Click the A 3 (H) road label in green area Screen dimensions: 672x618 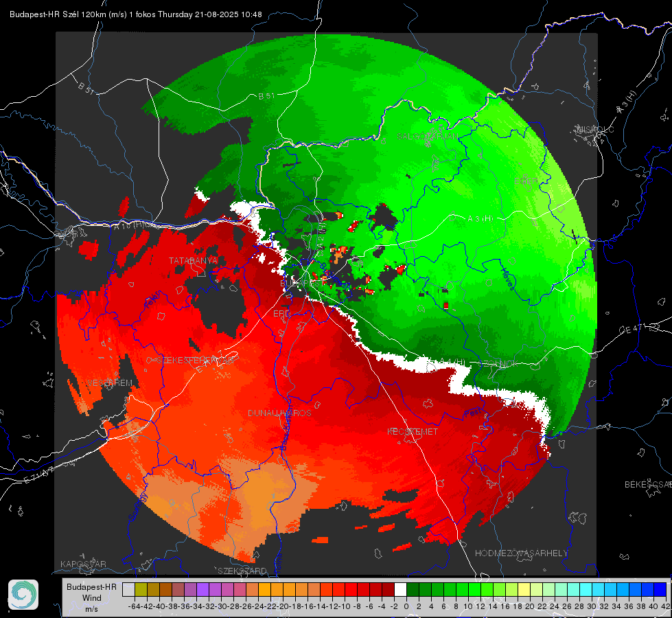(480, 219)
